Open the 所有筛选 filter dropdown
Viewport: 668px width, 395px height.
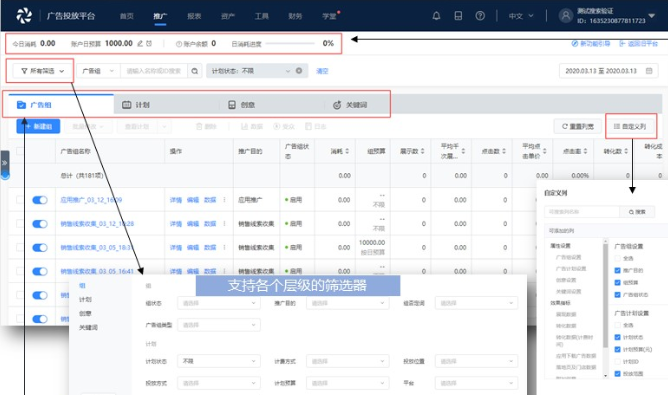(43, 71)
